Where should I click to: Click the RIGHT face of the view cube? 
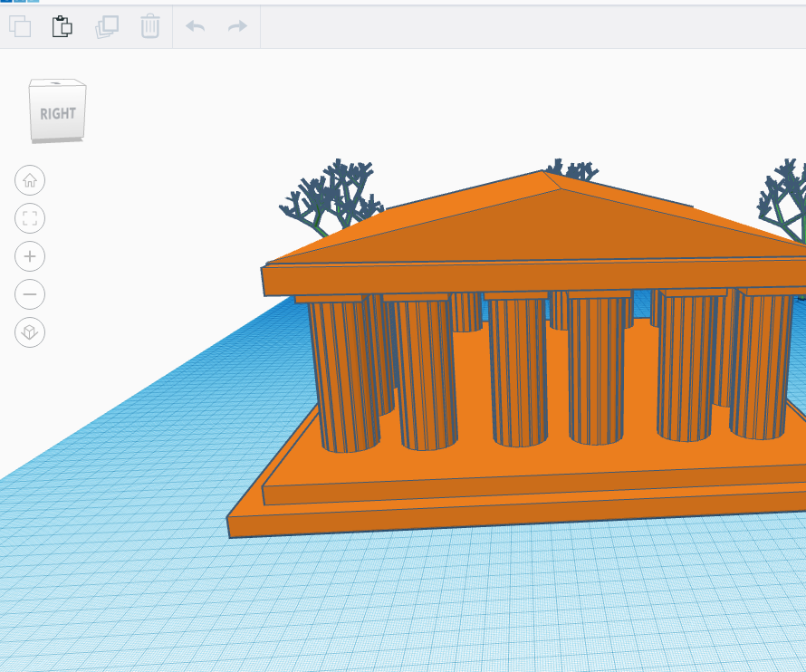pyautogui.click(x=57, y=111)
